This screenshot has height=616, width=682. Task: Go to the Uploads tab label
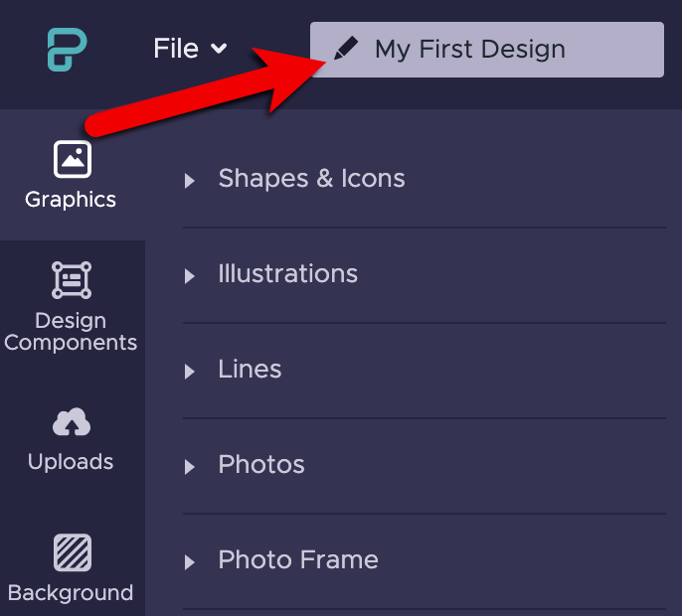(x=71, y=462)
